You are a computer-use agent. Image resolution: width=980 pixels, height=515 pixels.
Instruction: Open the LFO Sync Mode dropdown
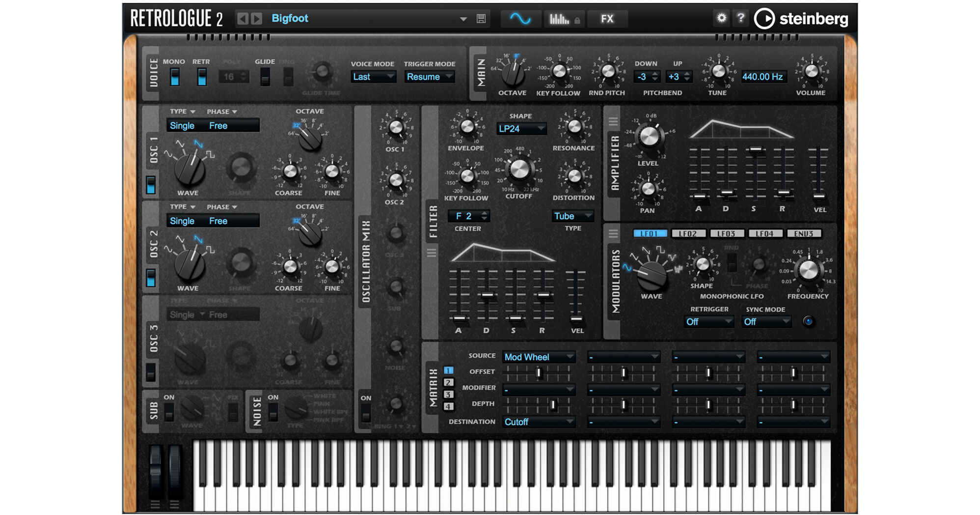click(x=766, y=322)
